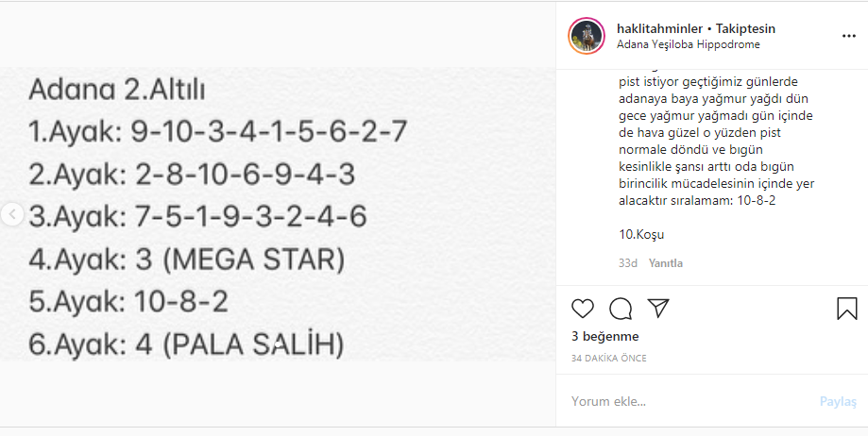This screenshot has height=436, width=868.
Task: Click the '34 DAKİKA ÖNCE' post timestamp
Action: [x=609, y=359]
